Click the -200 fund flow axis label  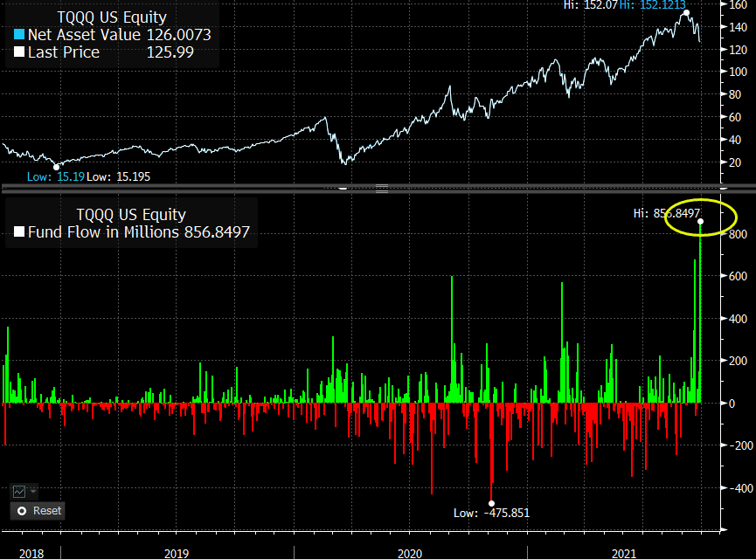[740, 445]
